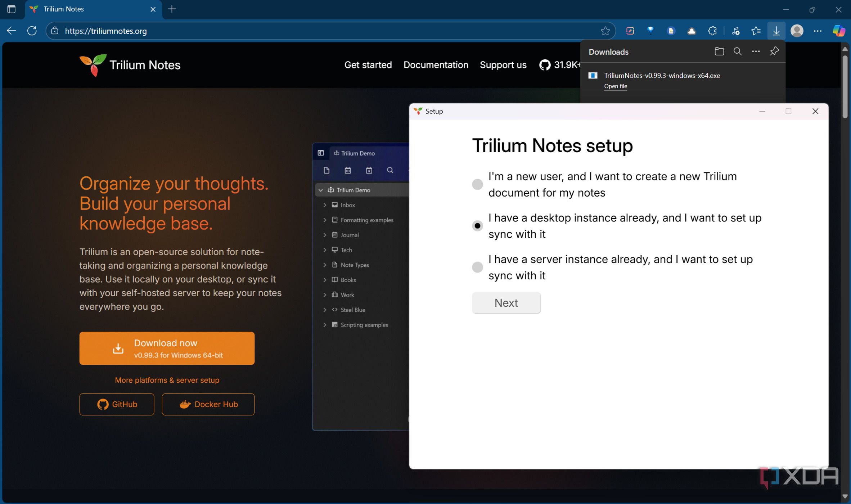
Task: Click the Next button in Setup
Action: (x=506, y=303)
